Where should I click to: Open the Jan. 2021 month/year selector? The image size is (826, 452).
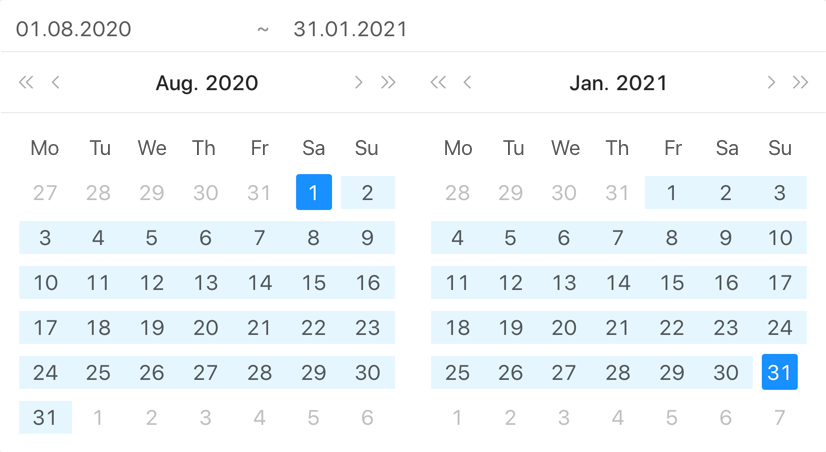click(x=618, y=83)
